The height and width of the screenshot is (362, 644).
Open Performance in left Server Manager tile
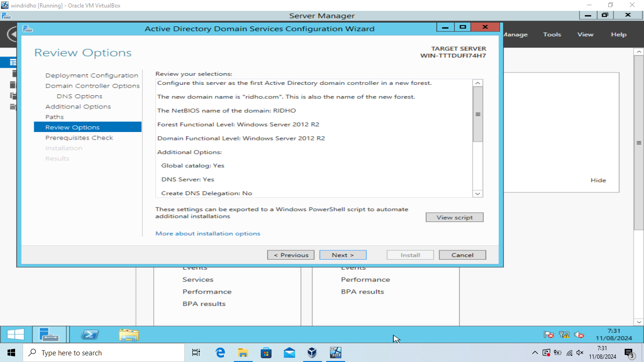pos(207,292)
